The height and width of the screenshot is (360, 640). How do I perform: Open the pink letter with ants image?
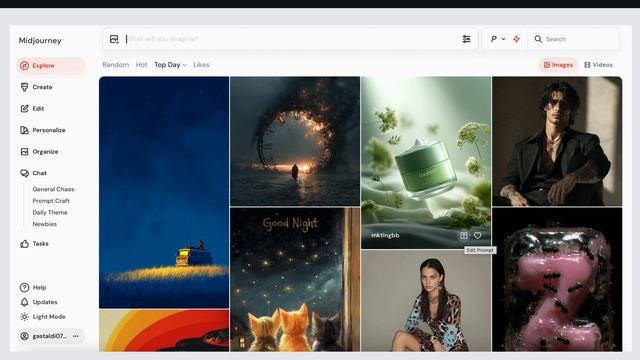[x=557, y=279]
